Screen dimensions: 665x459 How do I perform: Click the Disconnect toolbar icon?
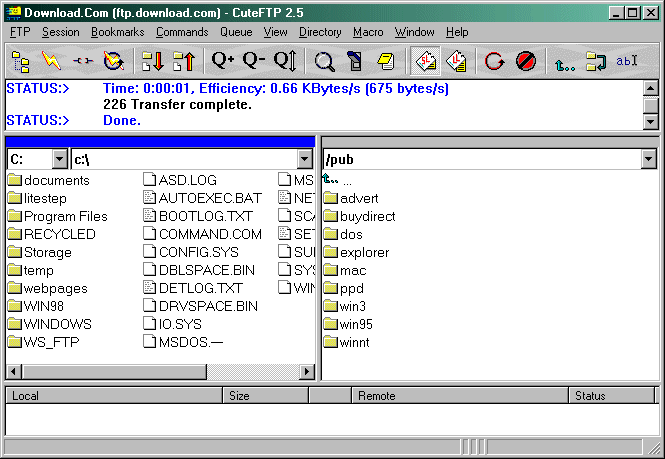click(82, 62)
